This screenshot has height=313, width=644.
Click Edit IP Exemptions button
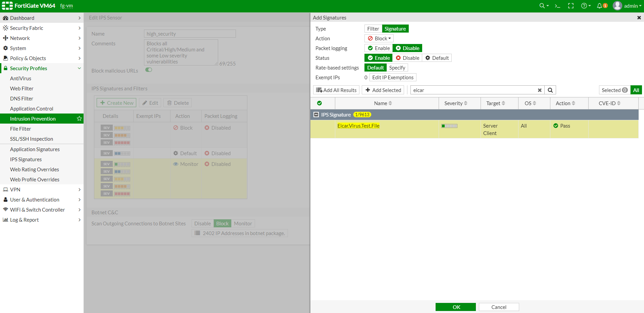pos(393,77)
